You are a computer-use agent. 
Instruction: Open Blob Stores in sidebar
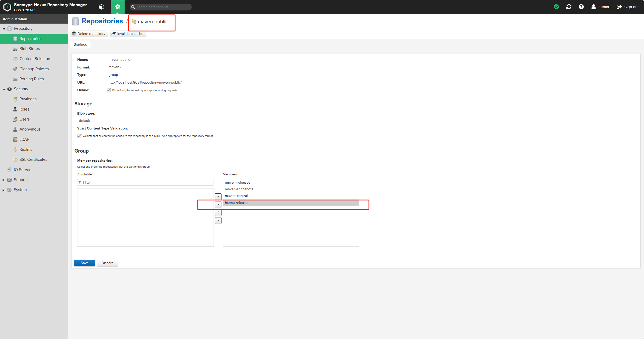34,49
